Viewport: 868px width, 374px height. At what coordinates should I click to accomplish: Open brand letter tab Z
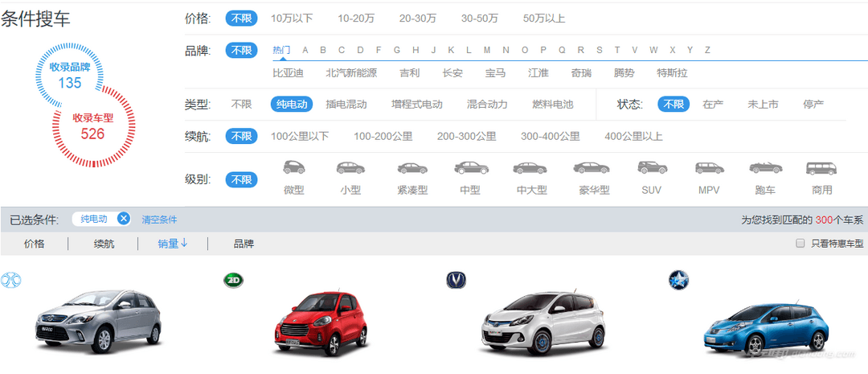click(707, 50)
